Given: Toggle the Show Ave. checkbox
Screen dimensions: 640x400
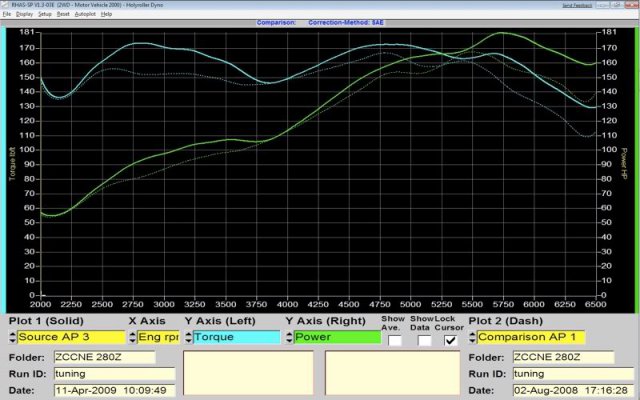Looking at the screenshot, I should coord(395,340).
